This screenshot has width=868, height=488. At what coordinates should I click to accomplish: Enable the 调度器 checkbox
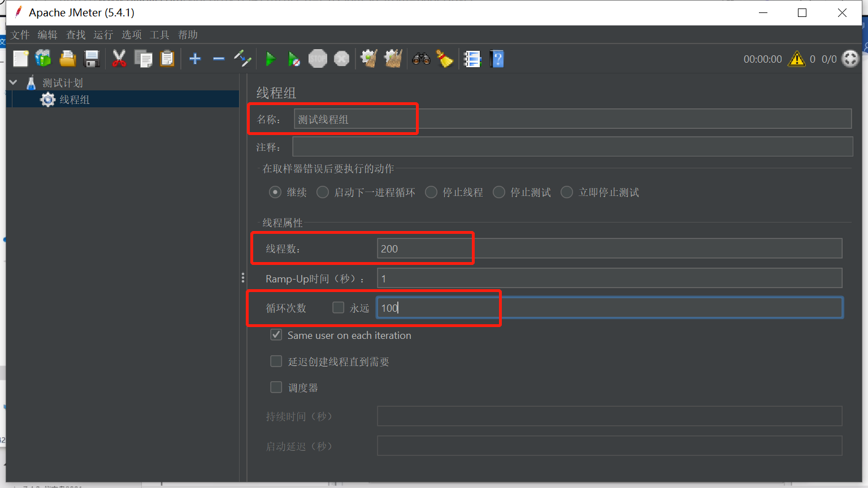pyautogui.click(x=276, y=387)
